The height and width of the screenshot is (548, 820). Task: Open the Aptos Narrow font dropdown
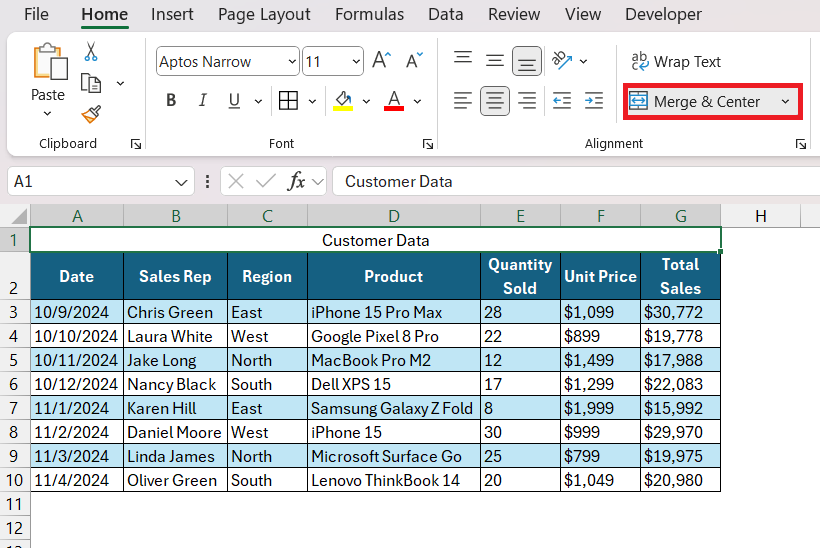[x=292, y=62]
